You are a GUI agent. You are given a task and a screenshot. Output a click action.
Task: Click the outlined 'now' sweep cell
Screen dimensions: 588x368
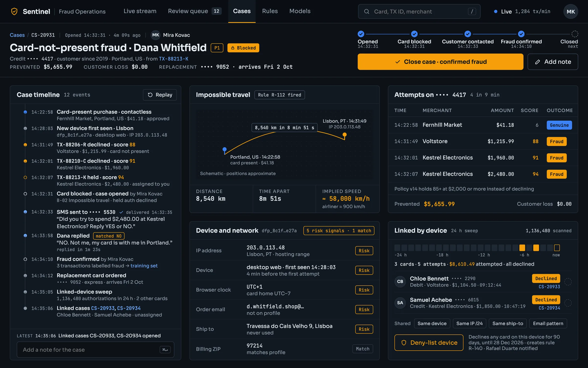tap(557, 248)
